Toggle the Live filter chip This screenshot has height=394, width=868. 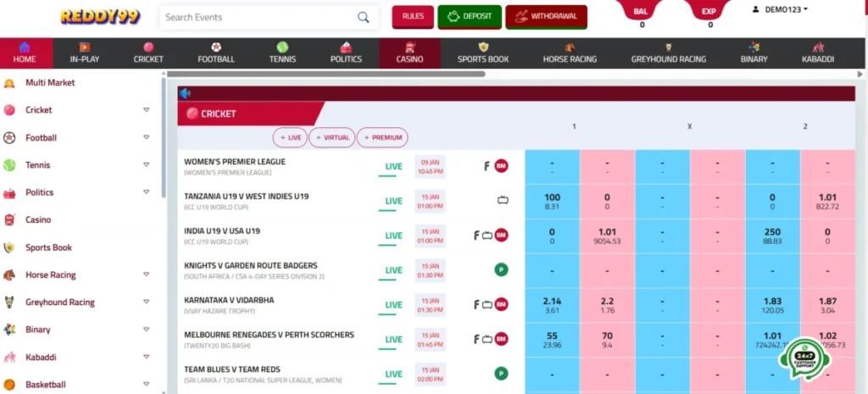(290, 137)
